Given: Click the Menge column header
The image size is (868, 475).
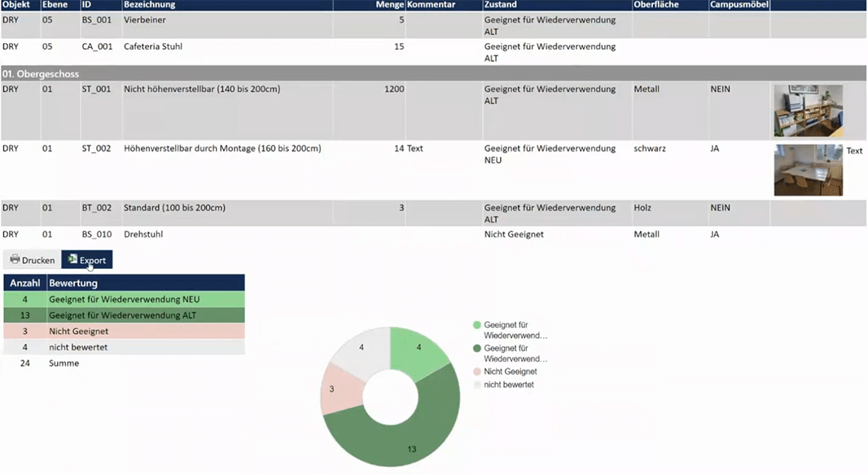Looking at the screenshot, I should coord(388,5).
